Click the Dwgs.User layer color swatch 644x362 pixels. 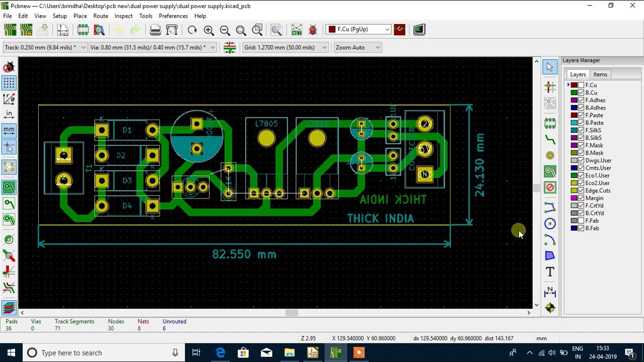(574, 160)
